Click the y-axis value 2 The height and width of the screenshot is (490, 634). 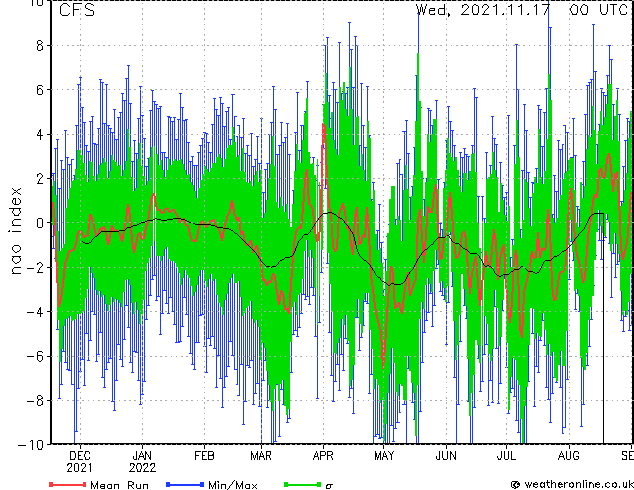click(40, 179)
